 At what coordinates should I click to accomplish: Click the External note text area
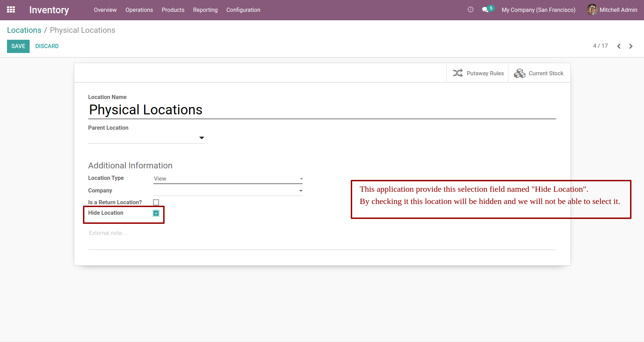pyautogui.click(x=322, y=239)
